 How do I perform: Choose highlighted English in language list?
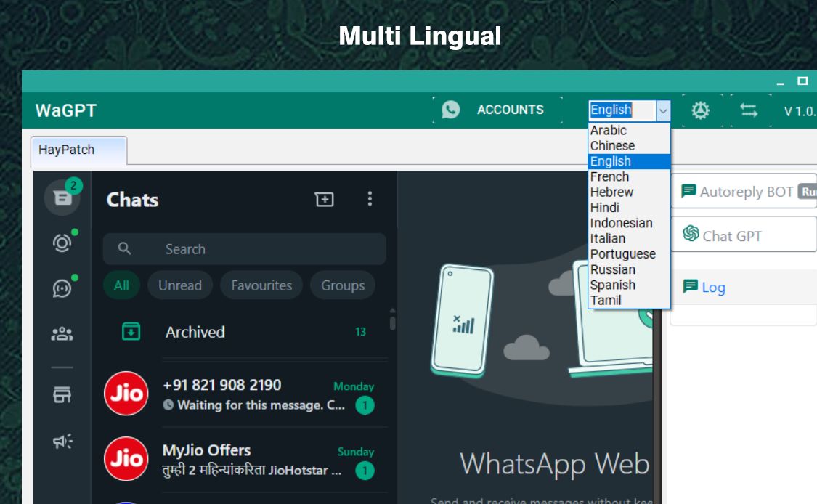tap(629, 161)
